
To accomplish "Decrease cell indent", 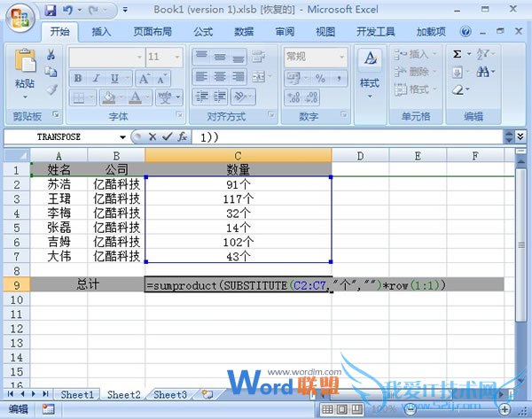I will pyautogui.click(x=201, y=97).
